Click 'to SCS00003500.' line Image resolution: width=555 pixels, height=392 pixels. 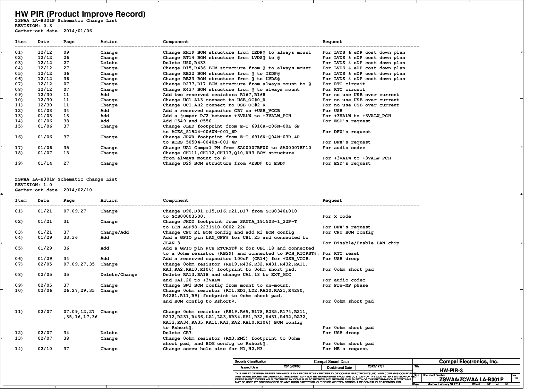point(184,216)
